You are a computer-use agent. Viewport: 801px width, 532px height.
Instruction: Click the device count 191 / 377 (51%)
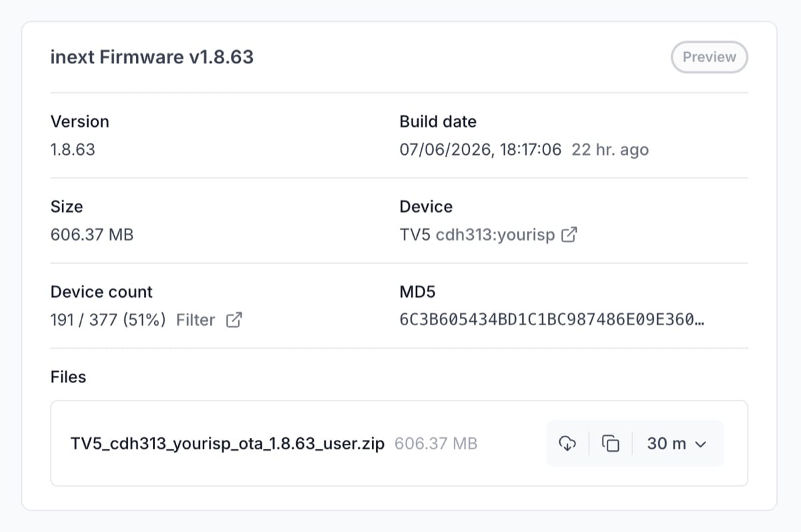(x=108, y=320)
